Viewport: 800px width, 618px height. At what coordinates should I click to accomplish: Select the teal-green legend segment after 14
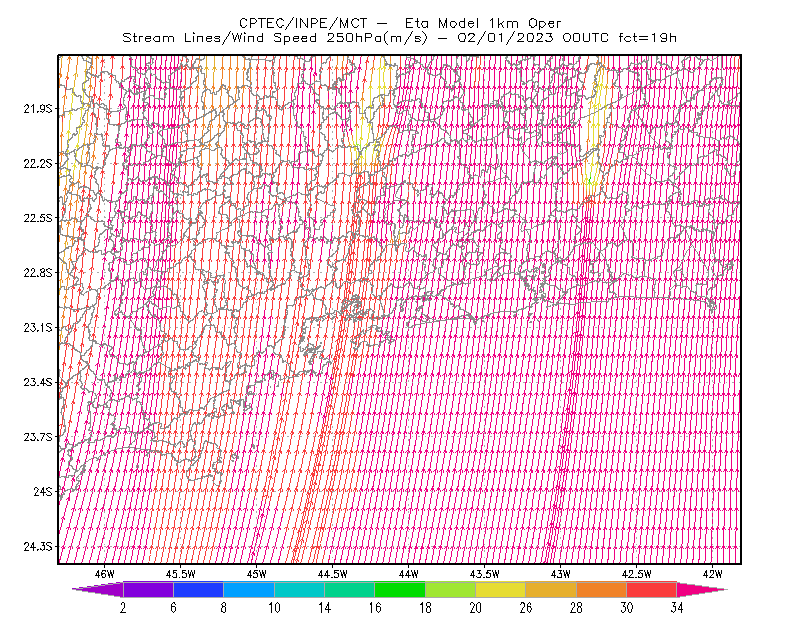[349, 589]
